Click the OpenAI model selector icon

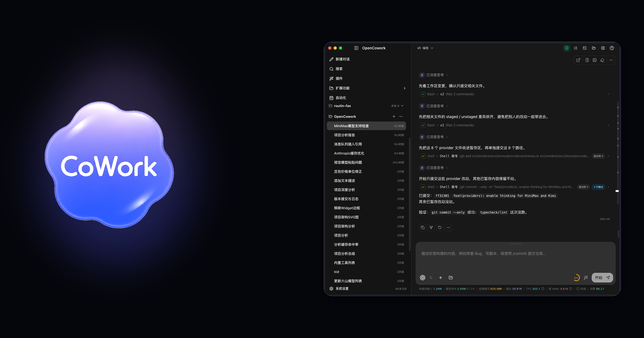[x=423, y=278]
